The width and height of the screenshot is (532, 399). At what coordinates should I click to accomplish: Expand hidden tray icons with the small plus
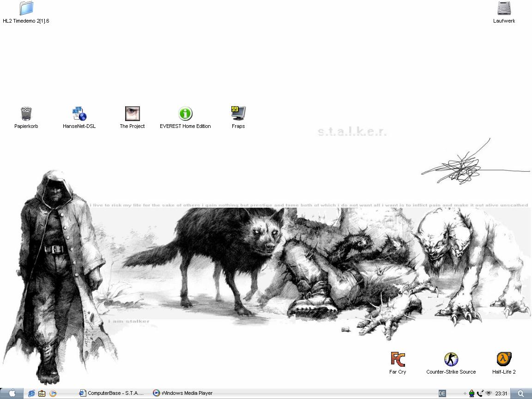pyautogui.click(x=465, y=393)
